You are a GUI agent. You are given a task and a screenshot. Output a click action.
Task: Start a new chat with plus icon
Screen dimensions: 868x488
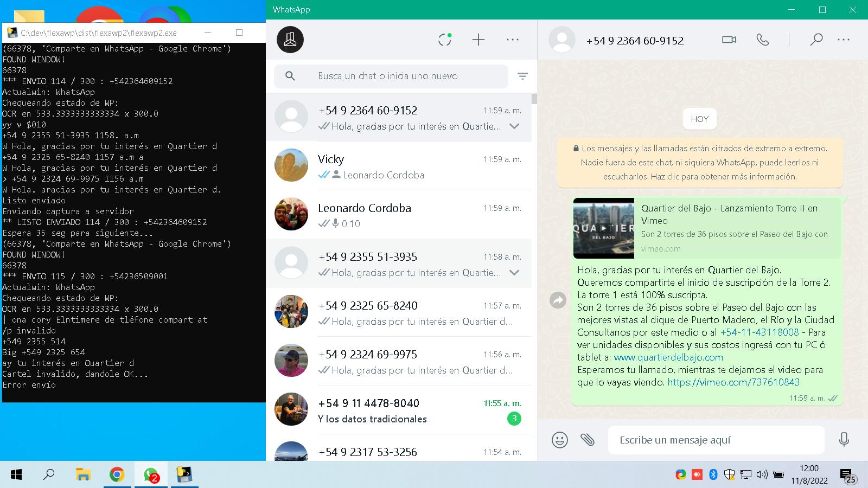coord(478,40)
